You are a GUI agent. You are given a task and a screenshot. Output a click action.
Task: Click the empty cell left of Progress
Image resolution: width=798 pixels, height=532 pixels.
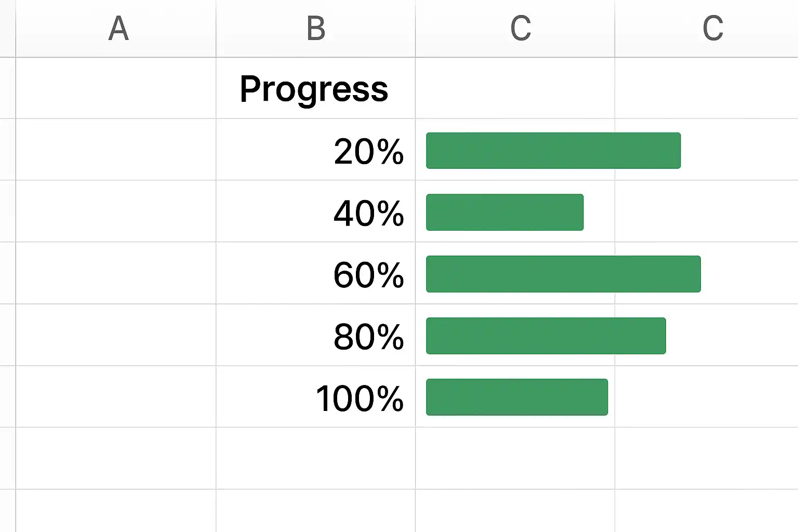click(x=116, y=88)
